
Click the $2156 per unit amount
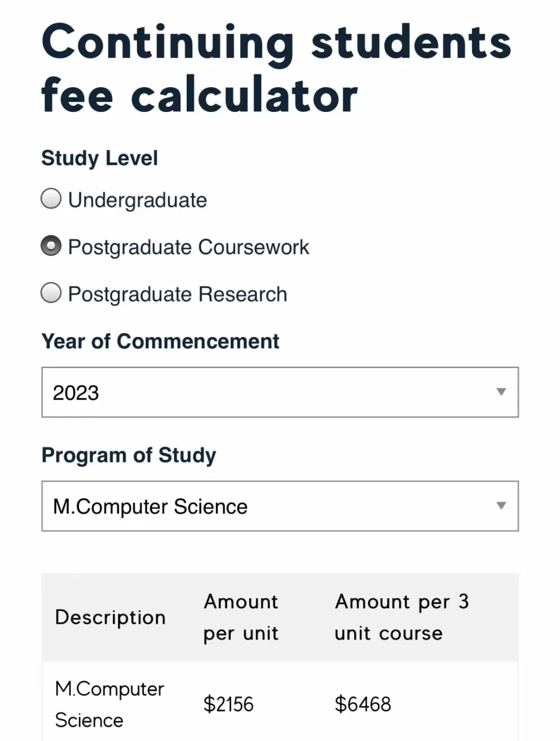[x=228, y=704]
